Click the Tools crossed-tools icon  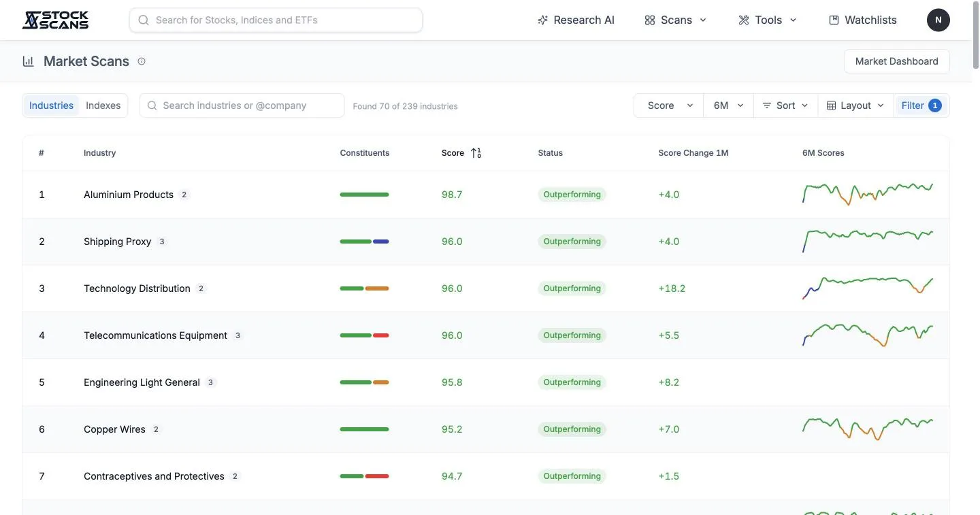coord(744,20)
